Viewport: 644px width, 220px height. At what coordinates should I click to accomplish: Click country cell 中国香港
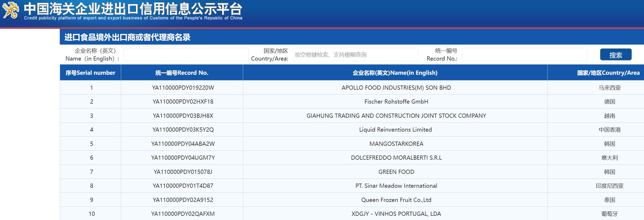click(x=610, y=130)
